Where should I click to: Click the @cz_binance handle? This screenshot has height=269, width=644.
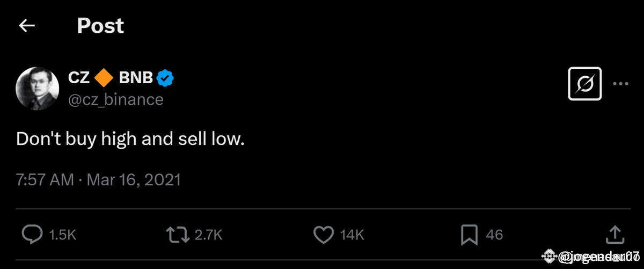(115, 99)
